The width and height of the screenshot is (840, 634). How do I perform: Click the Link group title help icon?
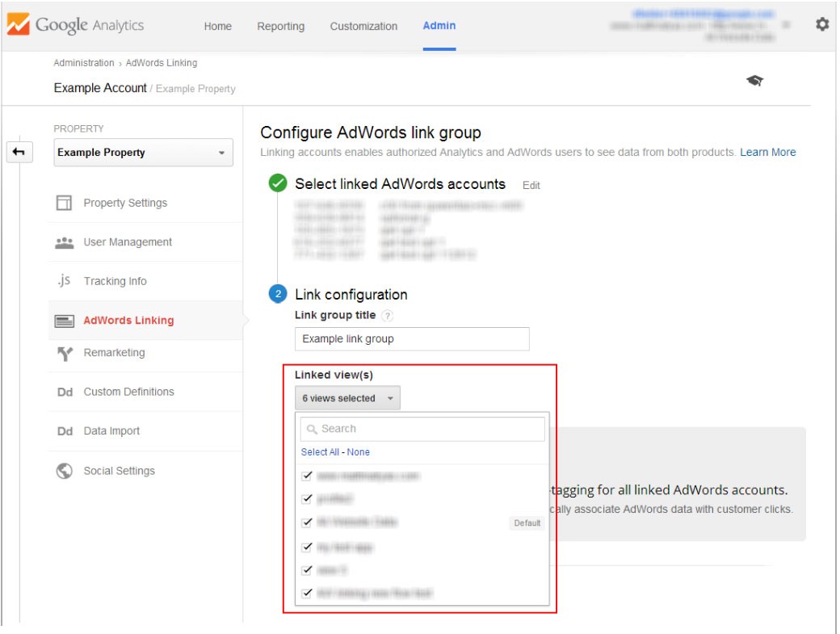click(388, 316)
